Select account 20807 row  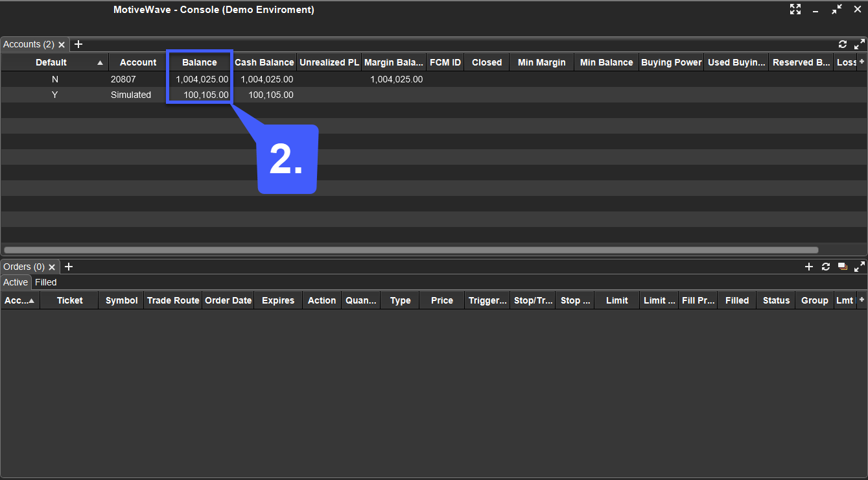pos(434,79)
